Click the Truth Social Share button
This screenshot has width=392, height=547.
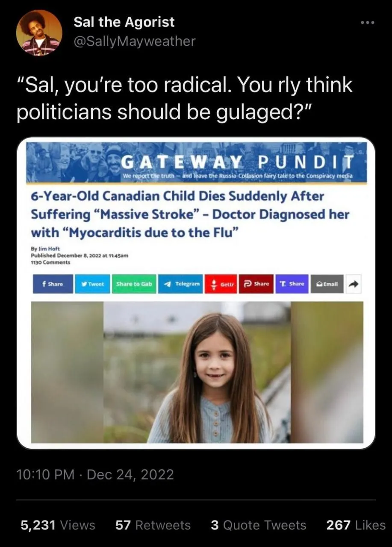pyautogui.click(x=292, y=284)
